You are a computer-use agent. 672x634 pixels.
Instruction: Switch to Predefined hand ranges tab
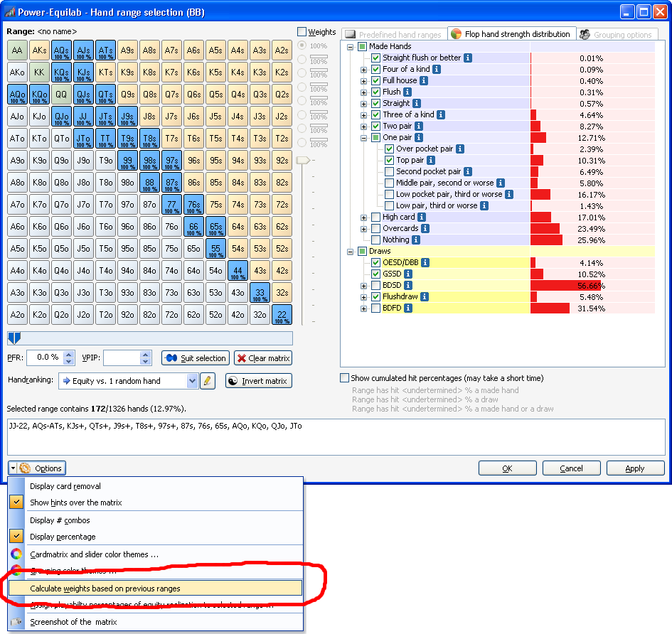click(x=394, y=34)
